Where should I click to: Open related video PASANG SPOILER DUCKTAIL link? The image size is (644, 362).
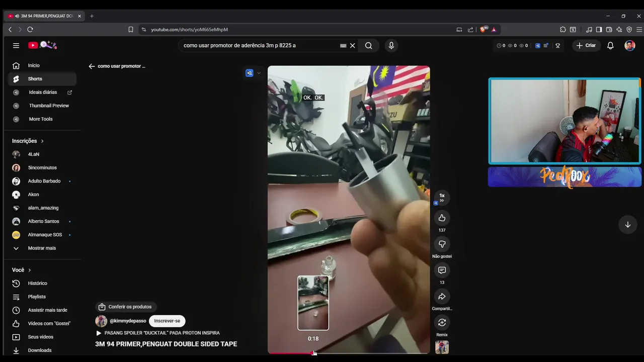[157, 333]
